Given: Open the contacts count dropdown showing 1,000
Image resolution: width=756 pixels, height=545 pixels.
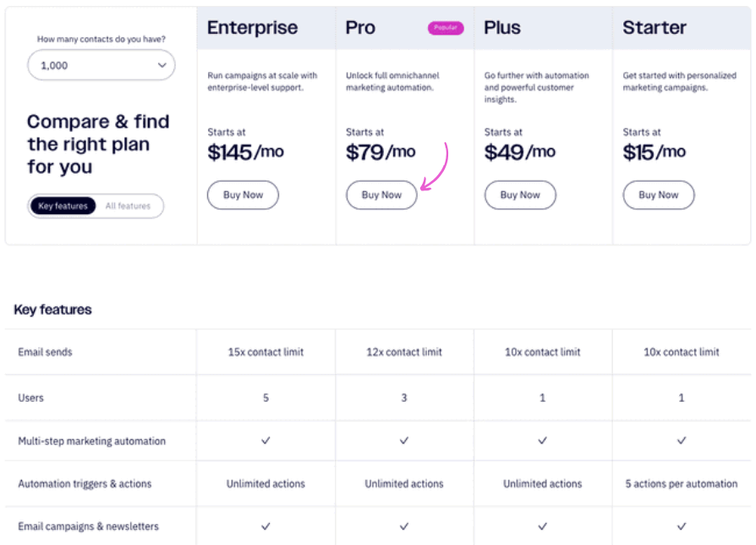Looking at the screenshot, I should point(101,65).
